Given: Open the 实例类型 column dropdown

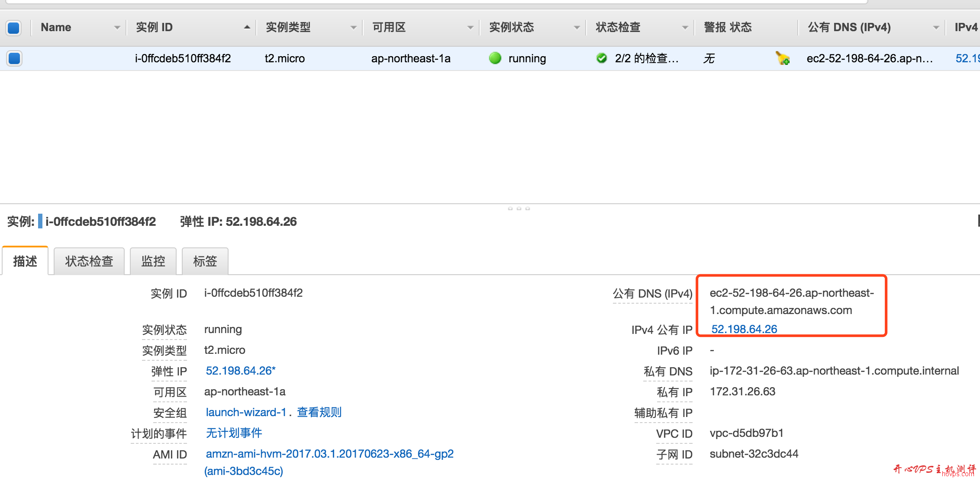Looking at the screenshot, I should (354, 27).
